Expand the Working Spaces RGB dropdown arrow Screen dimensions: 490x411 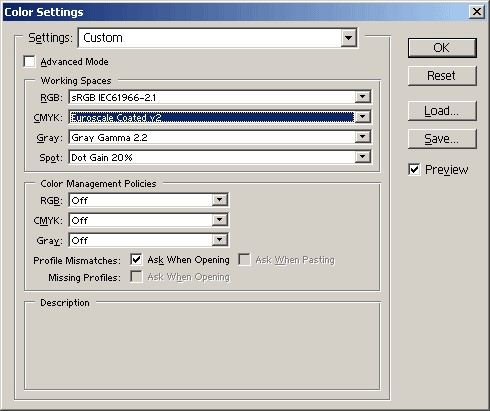pyautogui.click(x=363, y=97)
